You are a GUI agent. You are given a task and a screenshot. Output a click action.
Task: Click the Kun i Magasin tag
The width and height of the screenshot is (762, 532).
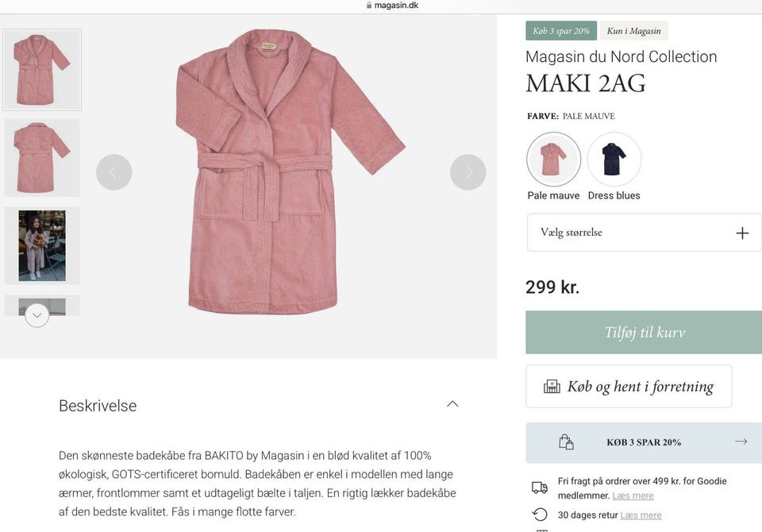633,31
